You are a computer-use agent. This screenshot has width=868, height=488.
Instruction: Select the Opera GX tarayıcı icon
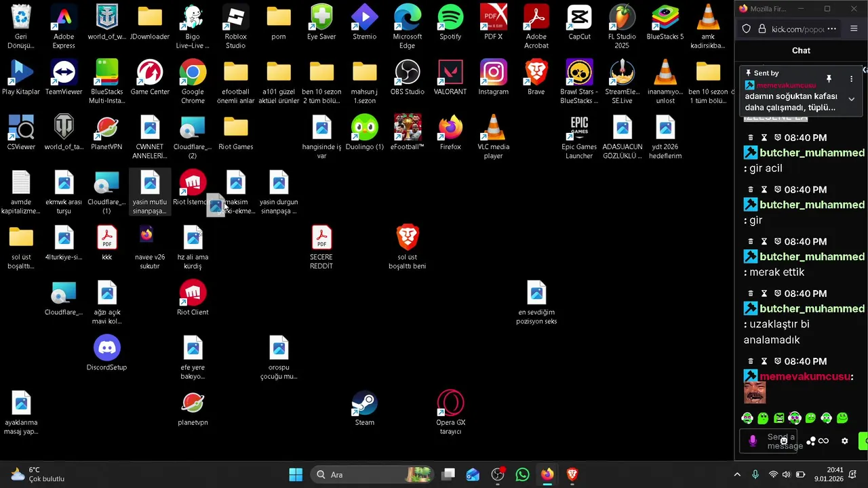(450, 412)
